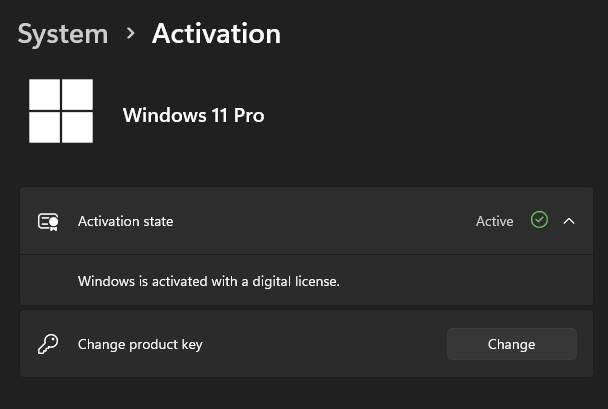
Task: Click the bottom-left square of Windows logo
Action: (45, 127)
